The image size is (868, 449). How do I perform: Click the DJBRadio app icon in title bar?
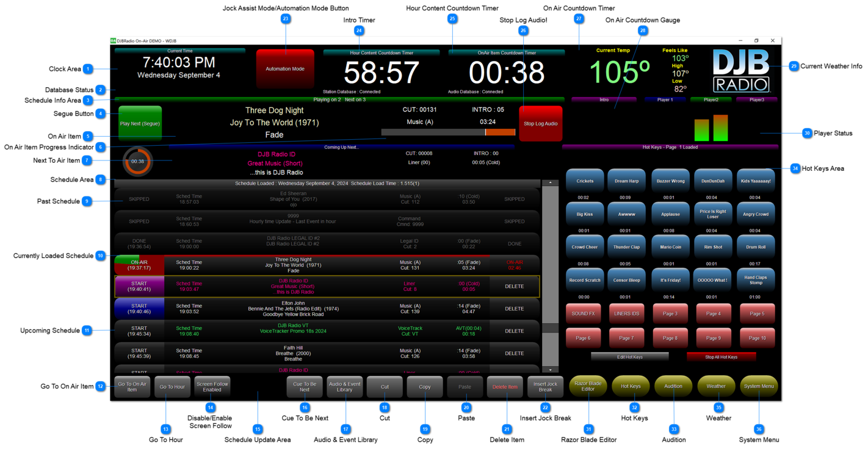pos(113,41)
